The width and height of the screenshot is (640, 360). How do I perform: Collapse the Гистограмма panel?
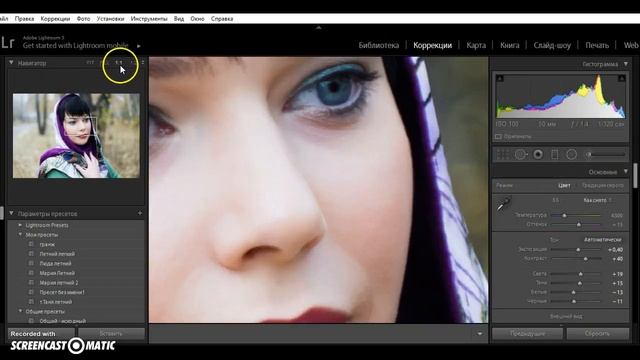tap(626, 64)
